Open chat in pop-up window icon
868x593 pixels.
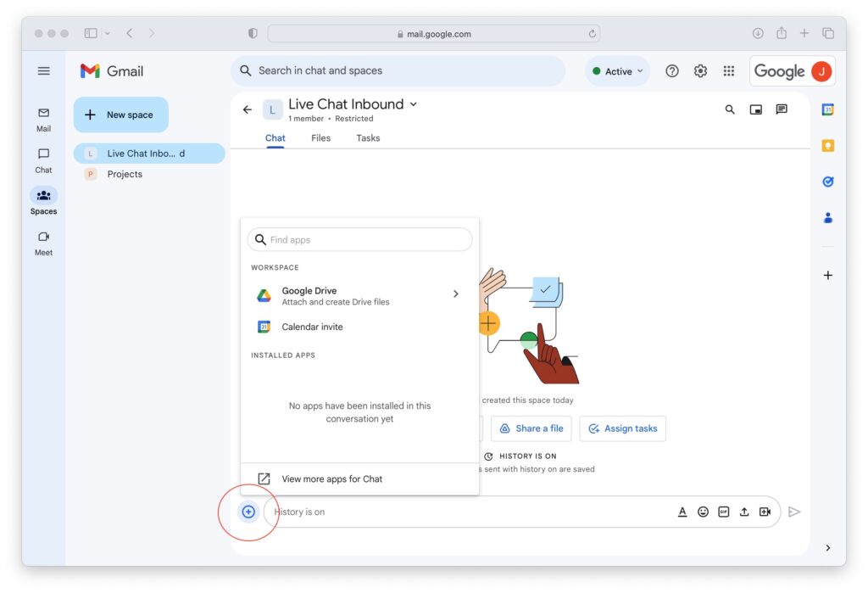pos(755,109)
